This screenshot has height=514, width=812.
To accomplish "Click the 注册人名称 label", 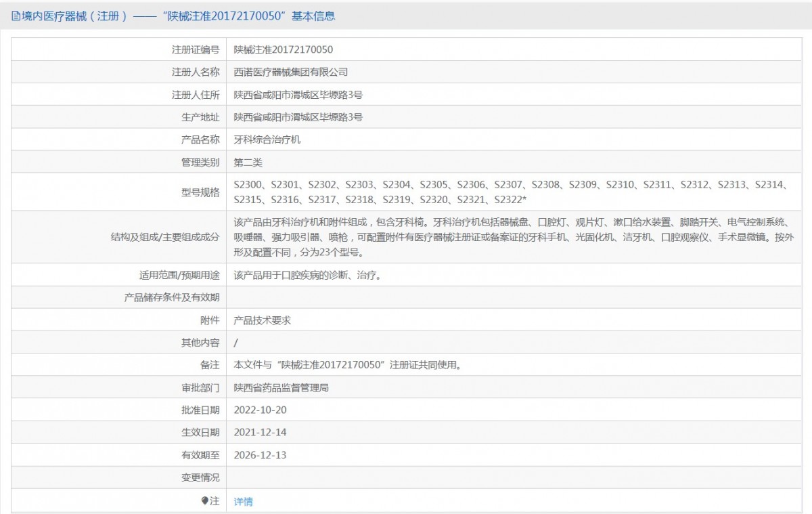I will [x=196, y=72].
